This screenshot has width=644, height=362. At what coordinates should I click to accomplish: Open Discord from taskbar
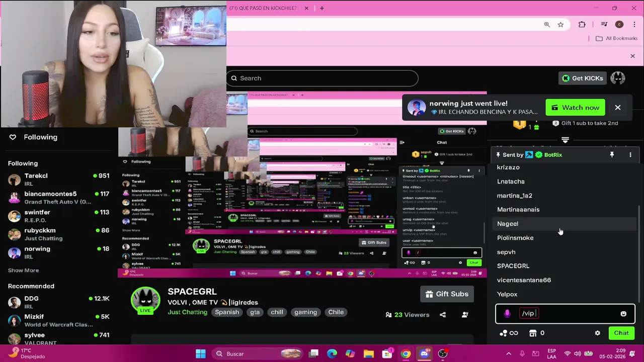pos(424,354)
